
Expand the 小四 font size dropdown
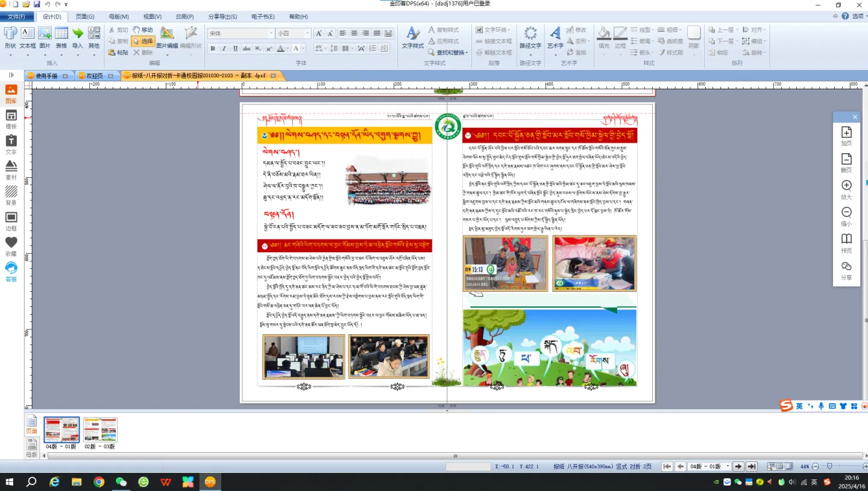click(307, 34)
